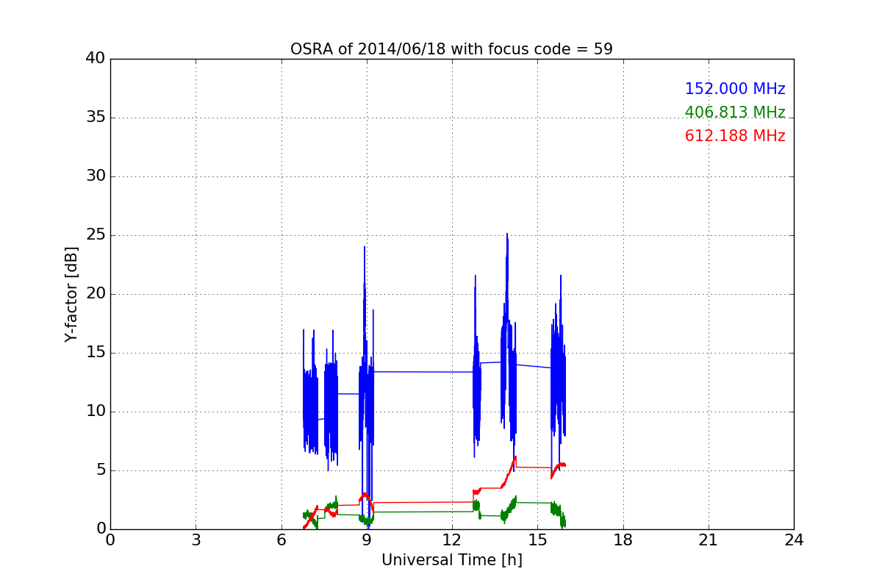882x588 pixels.
Task: Select the 152.000 MHz legend label
Action: [735, 89]
